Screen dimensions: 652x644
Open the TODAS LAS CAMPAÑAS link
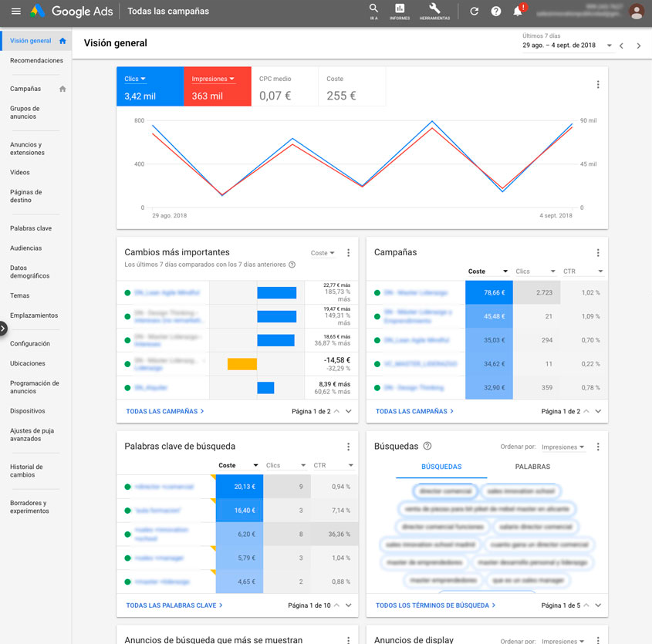tap(164, 411)
